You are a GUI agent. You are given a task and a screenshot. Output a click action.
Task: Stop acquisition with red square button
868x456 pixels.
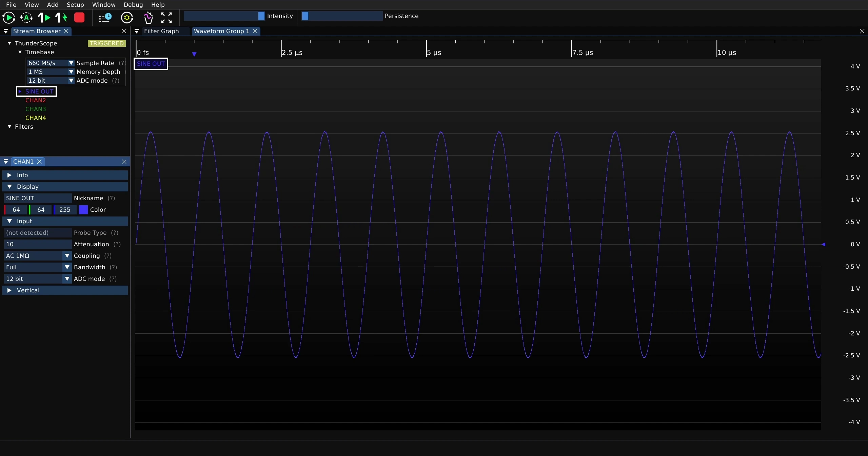pos(79,18)
